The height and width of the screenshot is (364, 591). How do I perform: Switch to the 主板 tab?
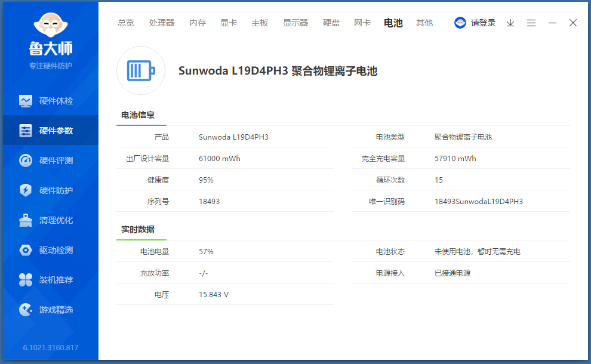[x=260, y=23]
